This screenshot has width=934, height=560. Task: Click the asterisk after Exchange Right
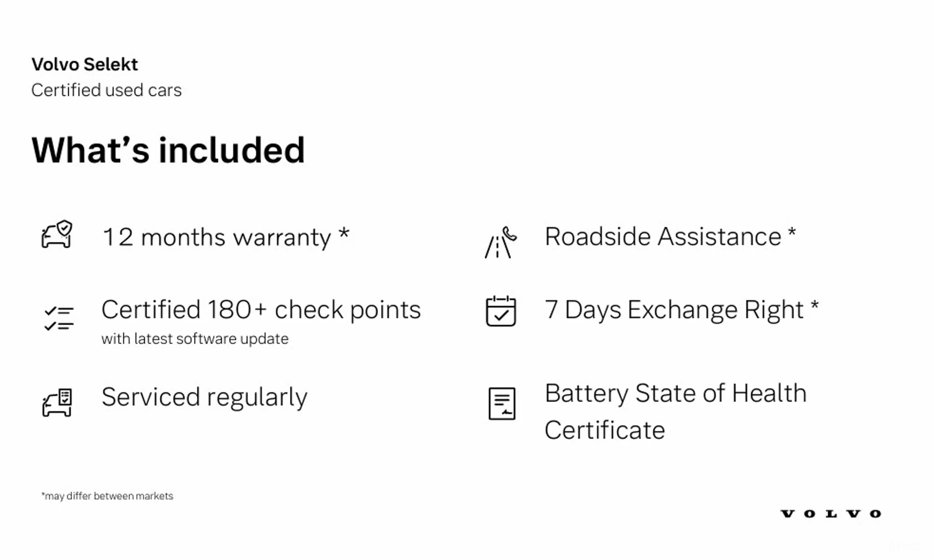(814, 306)
